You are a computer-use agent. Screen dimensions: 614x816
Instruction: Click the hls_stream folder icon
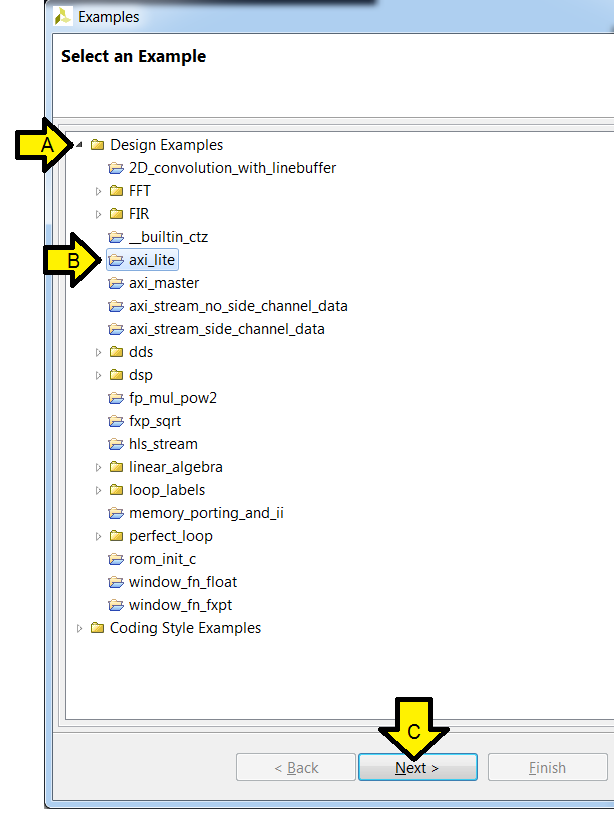click(x=116, y=444)
